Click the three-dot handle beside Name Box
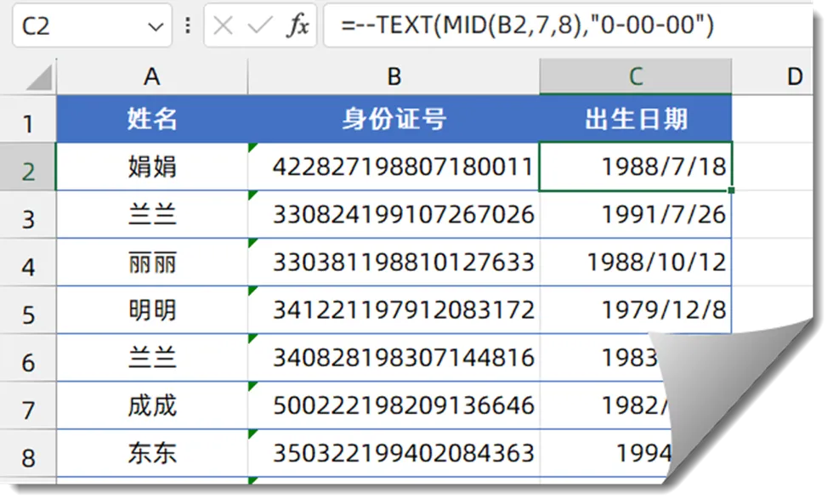Image resolution: width=833 pixels, height=504 pixels. tap(188, 26)
